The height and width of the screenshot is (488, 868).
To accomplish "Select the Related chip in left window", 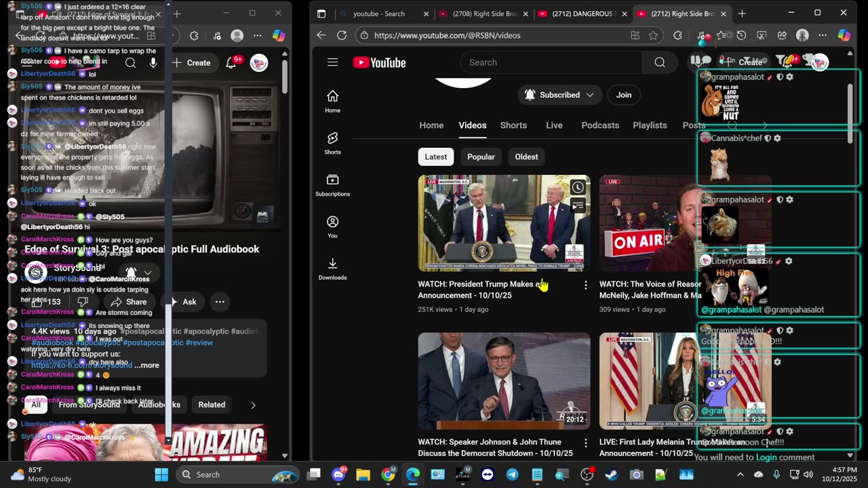I will pyautogui.click(x=212, y=405).
